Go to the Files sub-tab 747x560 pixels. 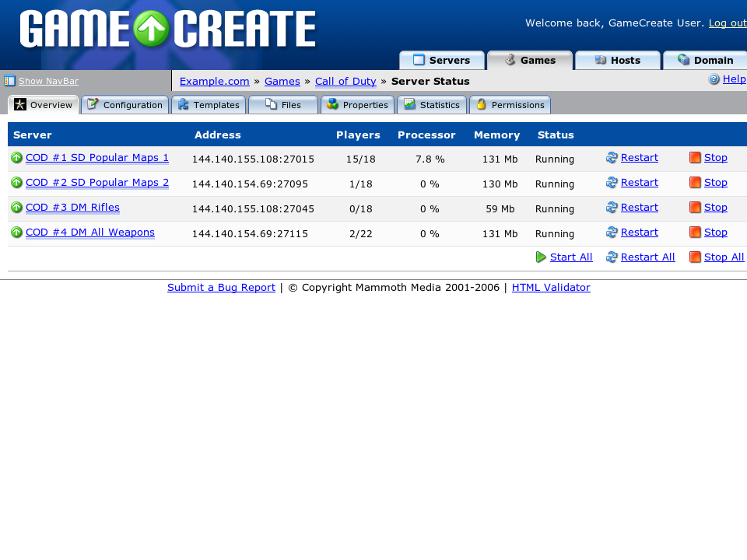pos(283,105)
